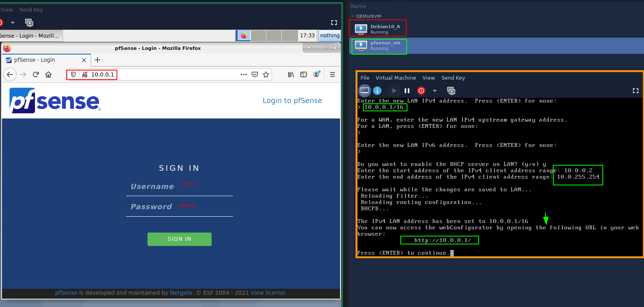This screenshot has height=307, width=644.
Task: Click the Firefox back arrow
Action: pyautogui.click(x=10, y=74)
